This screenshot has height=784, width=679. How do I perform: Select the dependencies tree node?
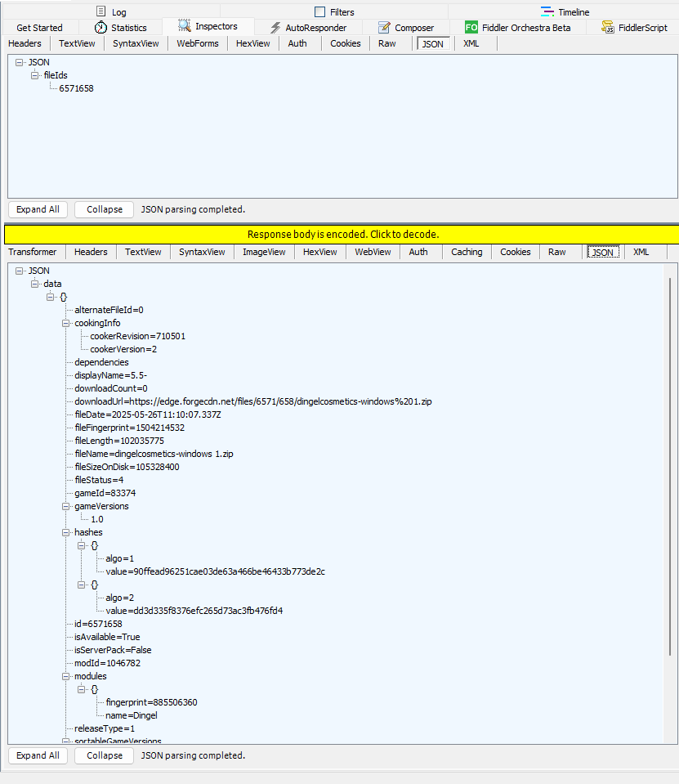click(101, 362)
